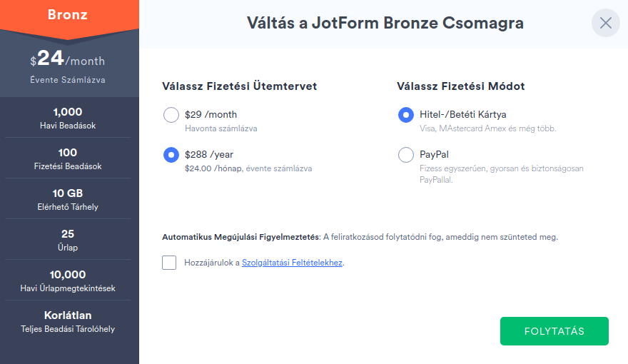Choose PayPal as payment method
This screenshot has width=628, height=364.
point(406,155)
